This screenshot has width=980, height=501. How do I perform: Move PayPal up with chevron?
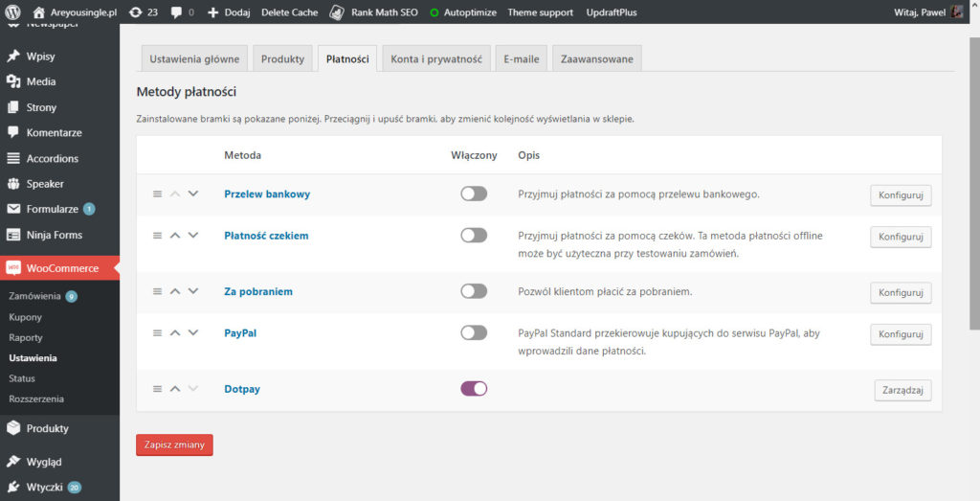point(175,332)
